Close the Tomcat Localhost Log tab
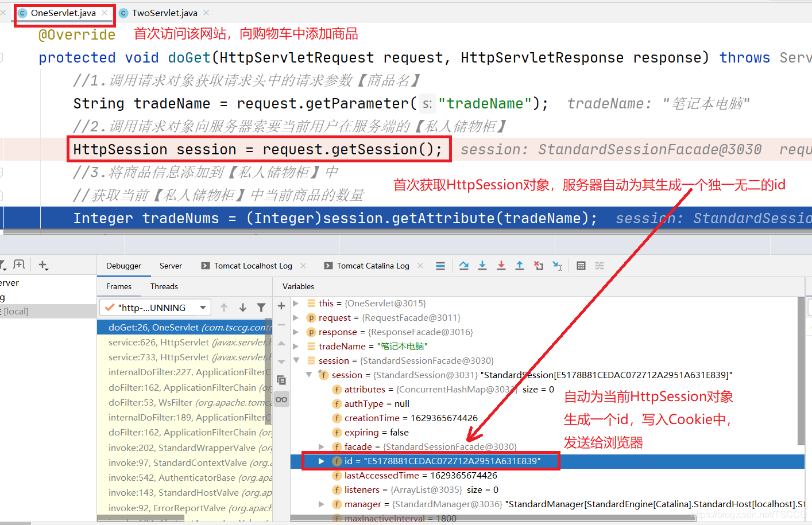812x525 pixels. click(x=303, y=266)
